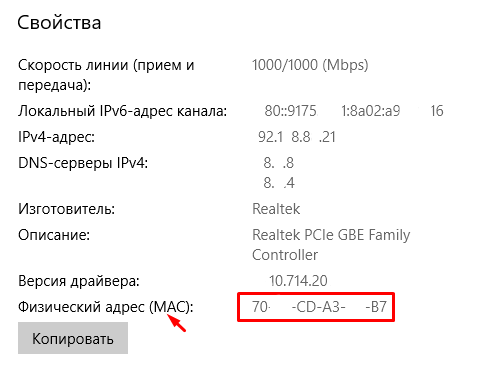Screen dimensions: 495x373
Task: Select Realtek PCIe GBE Family Controller description
Action: click(331, 245)
